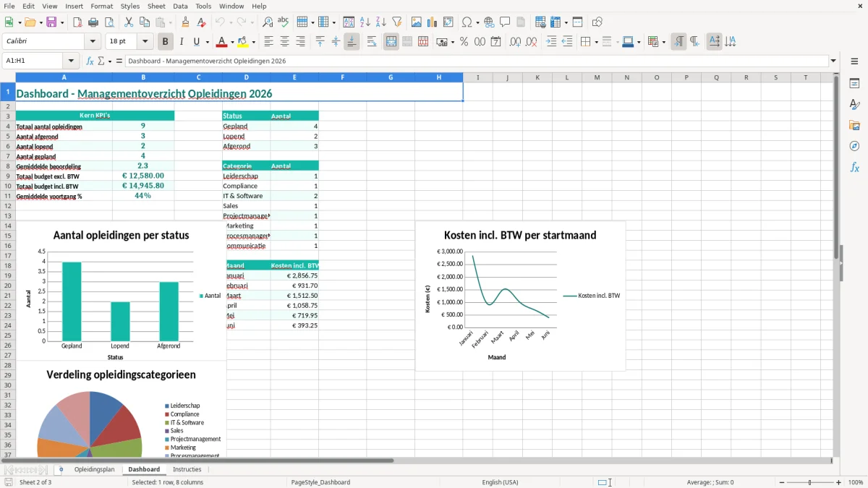The height and width of the screenshot is (488, 868).
Task: Open sidebar Navigator deck
Action: (x=854, y=147)
